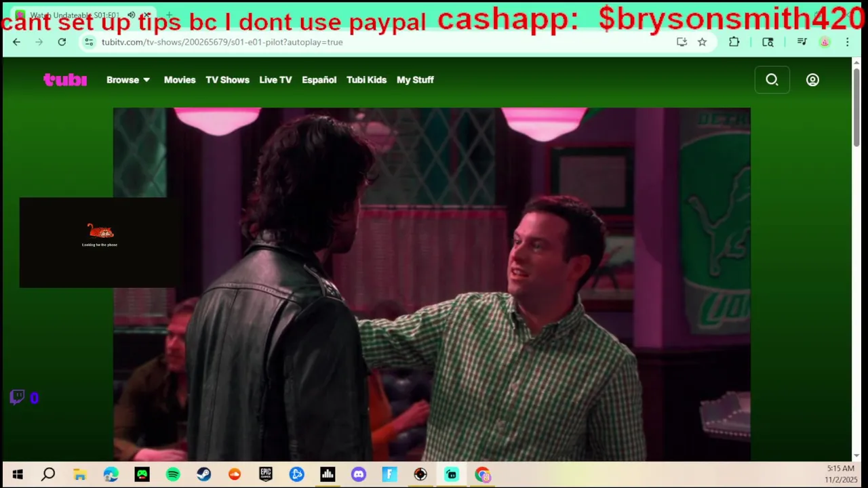Reload the Tubi page

coord(62,42)
